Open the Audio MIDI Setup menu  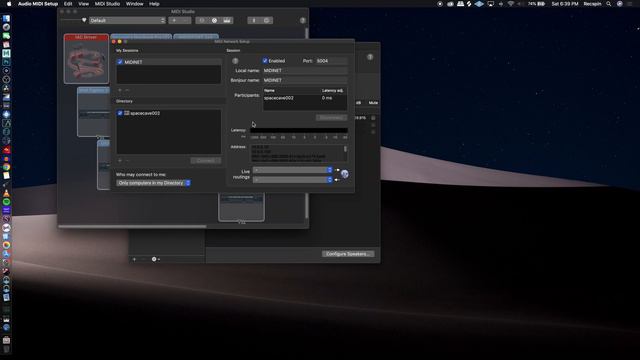coord(38,4)
